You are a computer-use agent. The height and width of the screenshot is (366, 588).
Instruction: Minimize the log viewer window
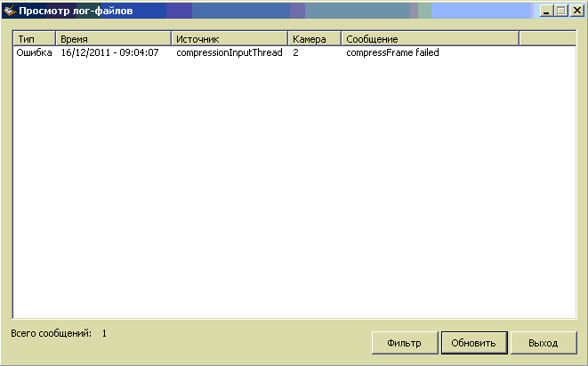click(546, 11)
